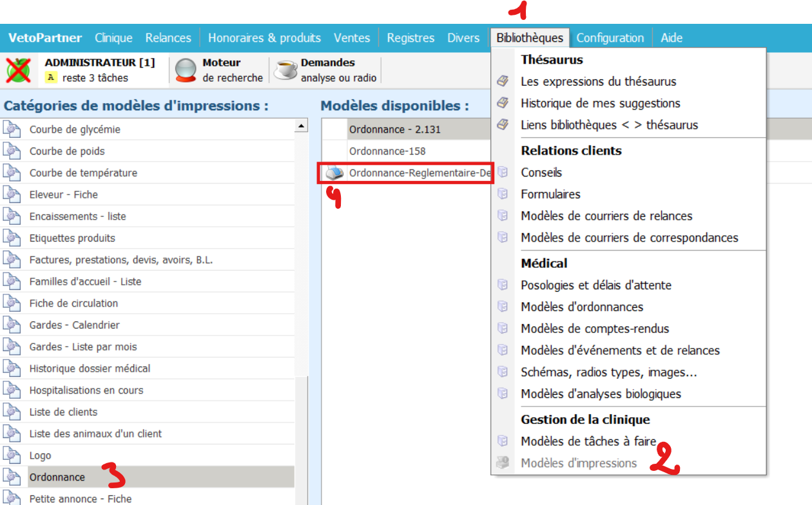Open the Honoraires & produits menu

(x=264, y=38)
